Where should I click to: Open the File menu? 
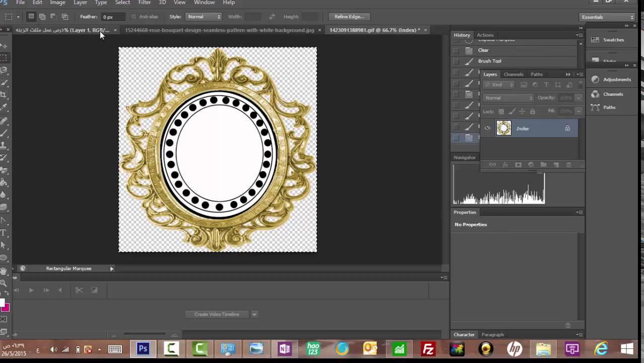point(20,3)
